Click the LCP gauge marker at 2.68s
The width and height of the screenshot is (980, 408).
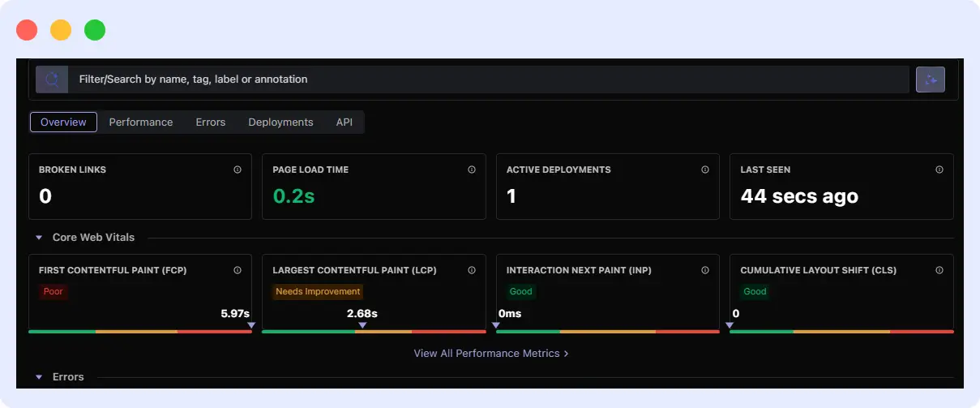pyautogui.click(x=362, y=325)
